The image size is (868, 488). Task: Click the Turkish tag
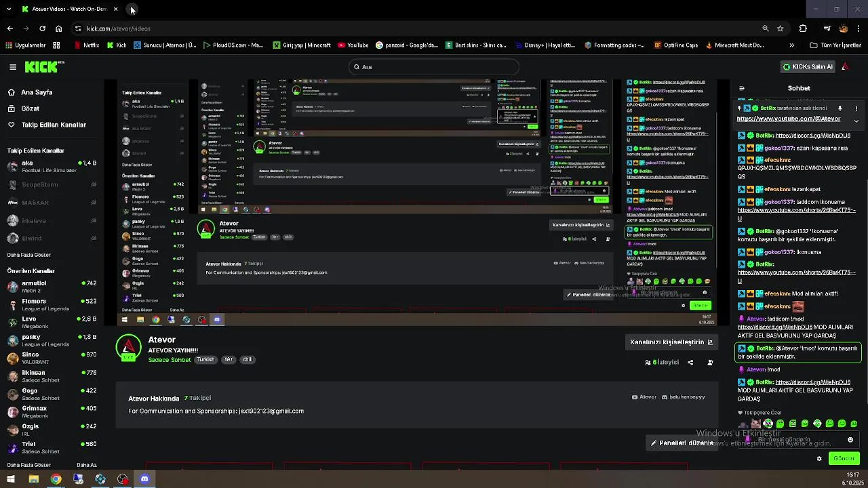(x=205, y=360)
